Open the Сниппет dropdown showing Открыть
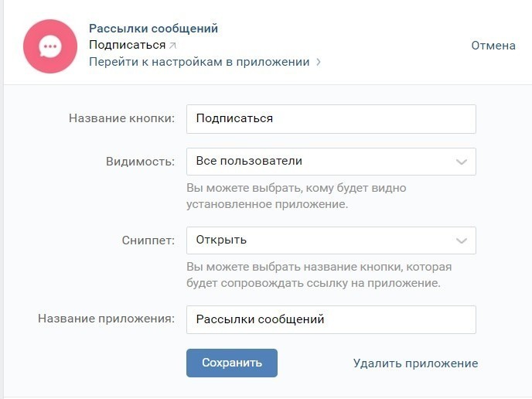This screenshot has height=399, width=532. pos(331,240)
